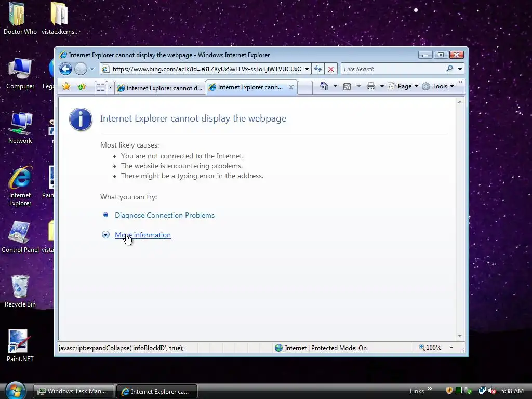Click the 5:38 AM clock
This screenshot has height=399, width=532.
512,391
